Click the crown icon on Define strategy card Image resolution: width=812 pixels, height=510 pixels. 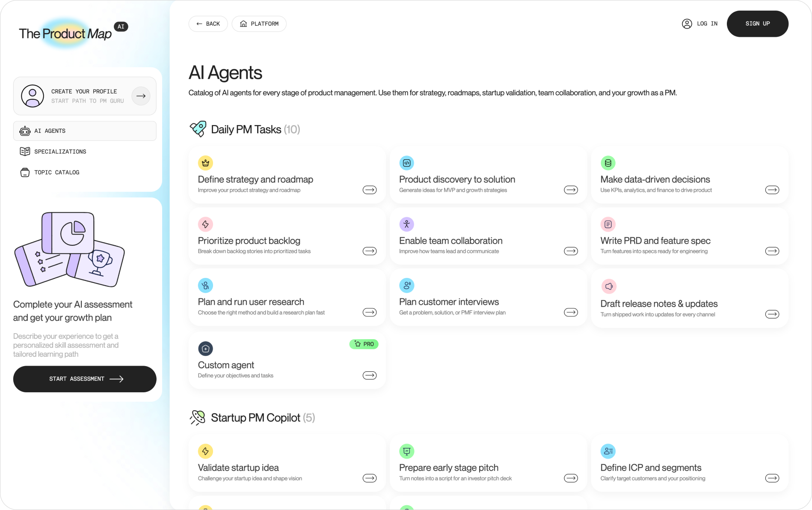click(205, 163)
